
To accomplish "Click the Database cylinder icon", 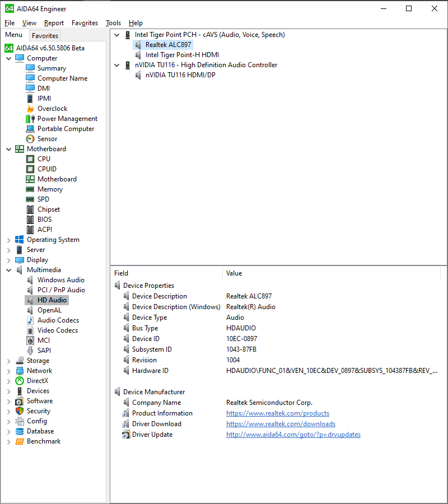I will coord(20,431).
